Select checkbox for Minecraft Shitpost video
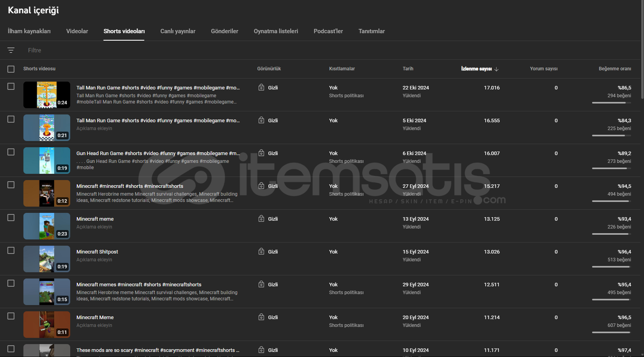Image resolution: width=644 pixels, height=357 pixels. [11, 250]
